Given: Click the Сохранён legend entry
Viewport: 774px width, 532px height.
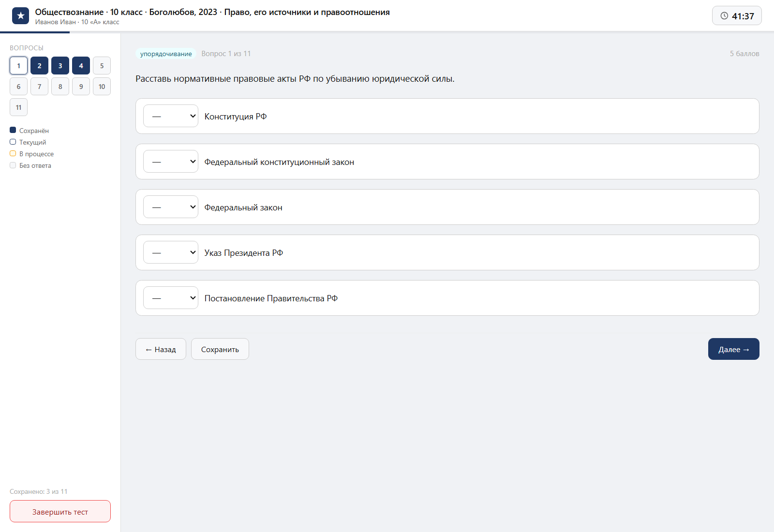Looking at the screenshot, I should coord(29,131).
